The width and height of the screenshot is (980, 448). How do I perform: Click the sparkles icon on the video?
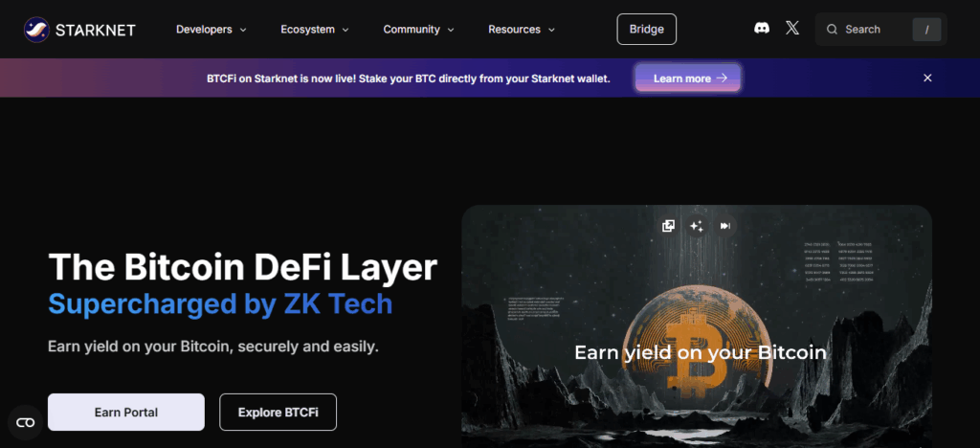pos(697,226)
